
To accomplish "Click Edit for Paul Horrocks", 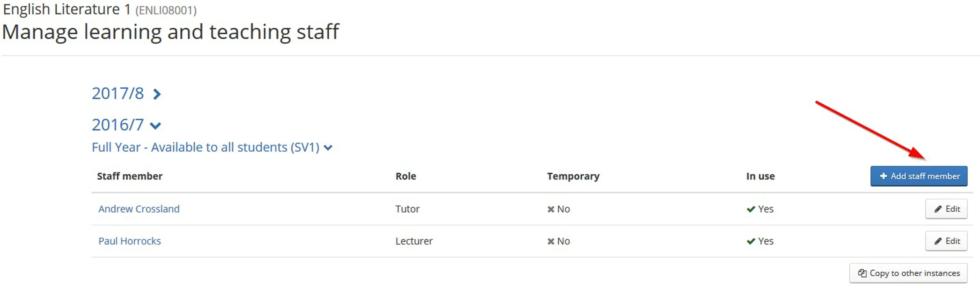I will point(946,241).
